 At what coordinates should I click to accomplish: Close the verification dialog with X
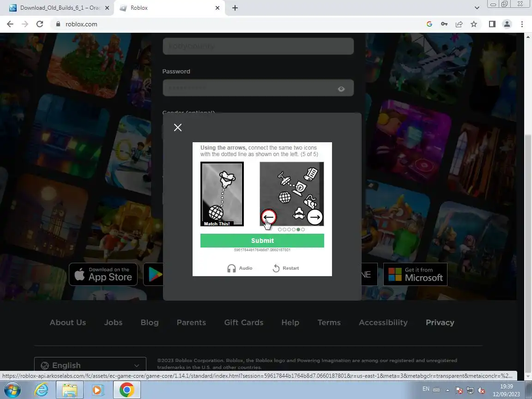click(x=178, y=127)
